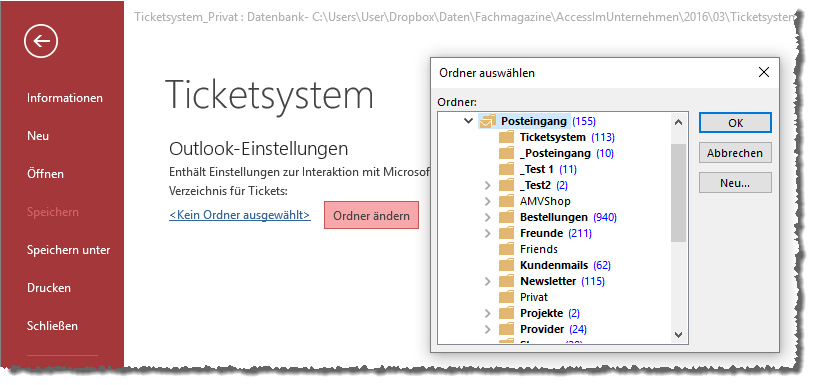The width and height of the screenshot is (815, 385).
Task: Close the Ordner auswählen dialog
Action: (764, 72)
